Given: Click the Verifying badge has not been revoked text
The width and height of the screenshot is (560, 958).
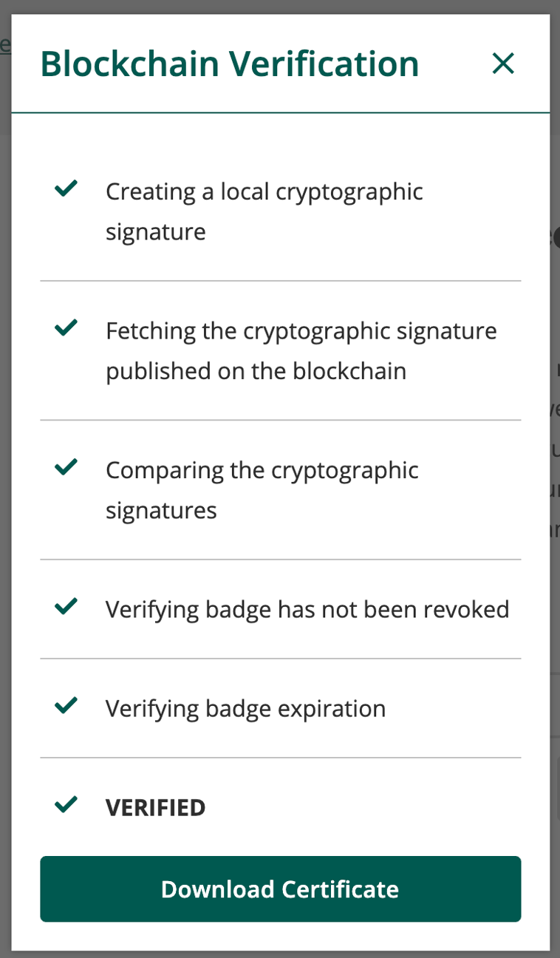Looking at the screenshot, I should pyautogui.click(x=308, y=608).
